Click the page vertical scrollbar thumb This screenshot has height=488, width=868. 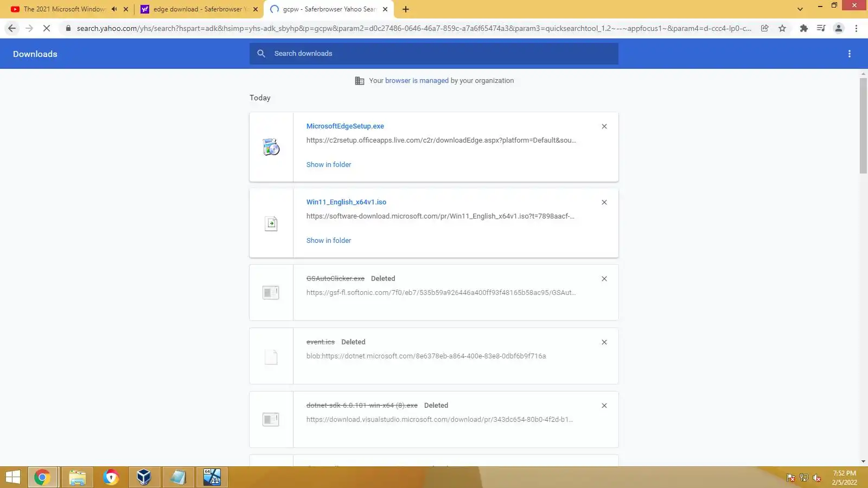point(863,126)
